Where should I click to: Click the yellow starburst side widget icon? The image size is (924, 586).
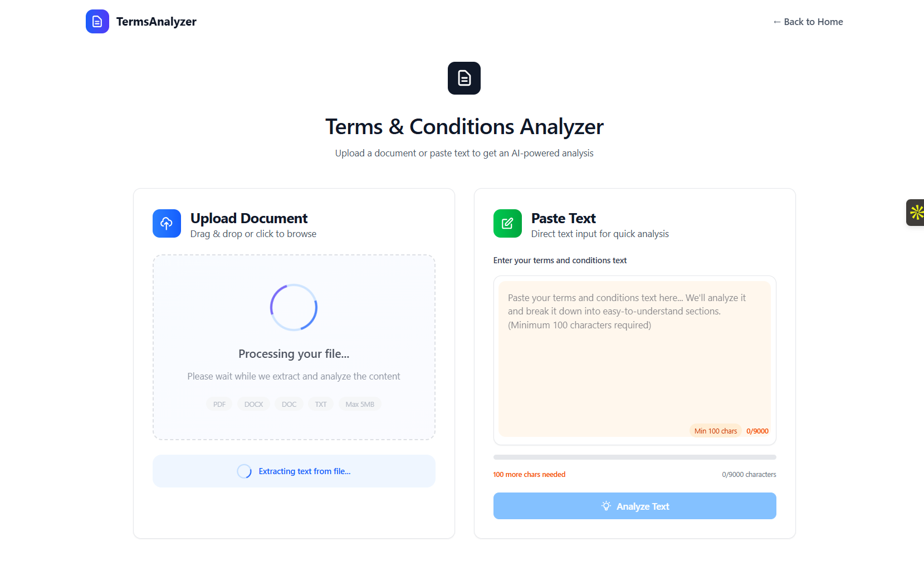pyautogui.click(x=916, y=213)
